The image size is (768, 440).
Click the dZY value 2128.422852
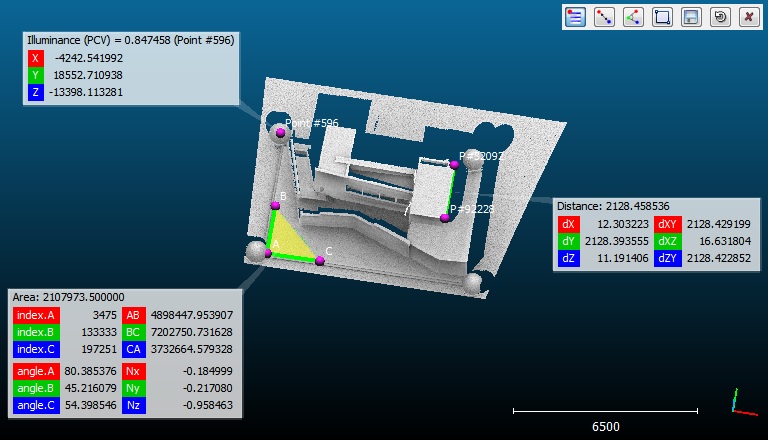click(719, 258)
